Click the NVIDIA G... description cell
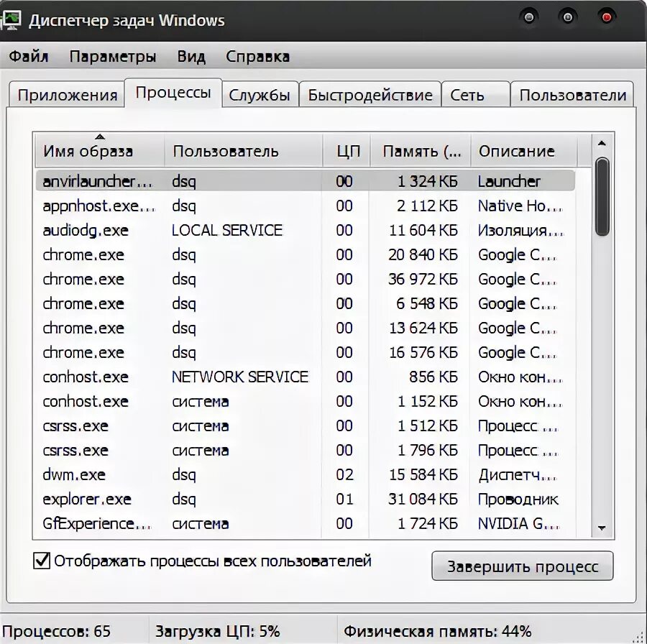The image size is (647, 644). pyautogui.click(x=518, y=523)
